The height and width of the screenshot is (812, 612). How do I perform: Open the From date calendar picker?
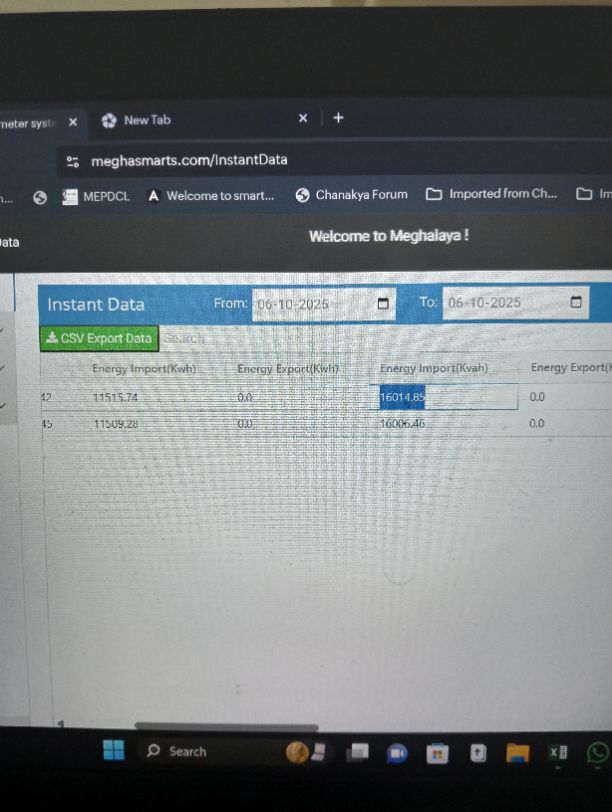coord(383,303)
